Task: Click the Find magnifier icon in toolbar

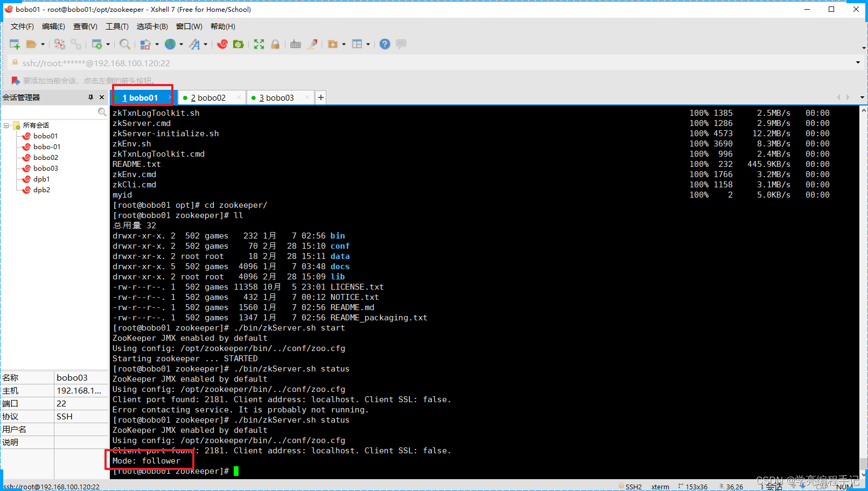Action: point(125,44)
